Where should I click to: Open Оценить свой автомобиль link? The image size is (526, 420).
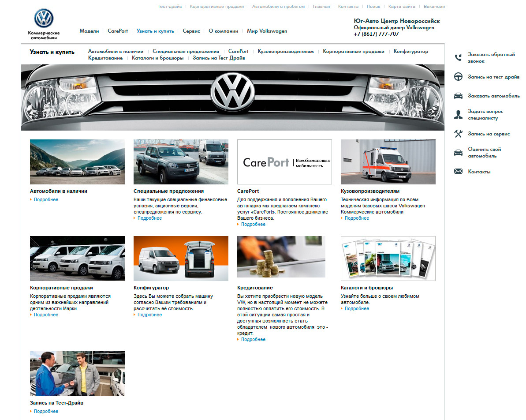click(x=485, y=152)
